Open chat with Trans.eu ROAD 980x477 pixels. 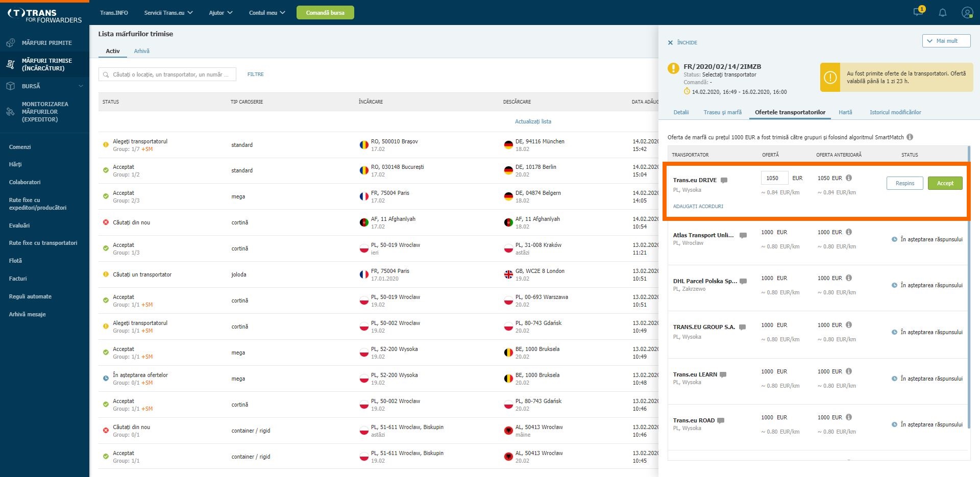point(721,420)
